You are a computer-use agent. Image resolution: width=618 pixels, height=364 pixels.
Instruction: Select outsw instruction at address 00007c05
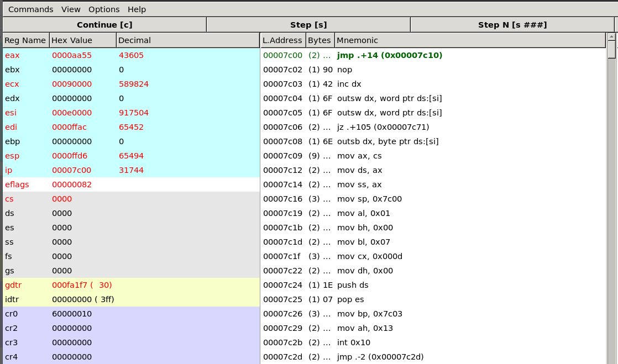(x=433, y=113)
